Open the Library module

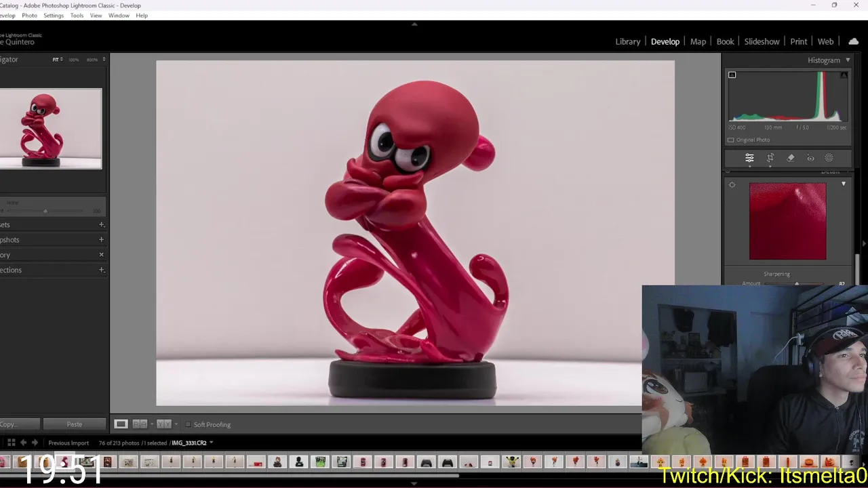pyautogui.click(x=627, y=41)
